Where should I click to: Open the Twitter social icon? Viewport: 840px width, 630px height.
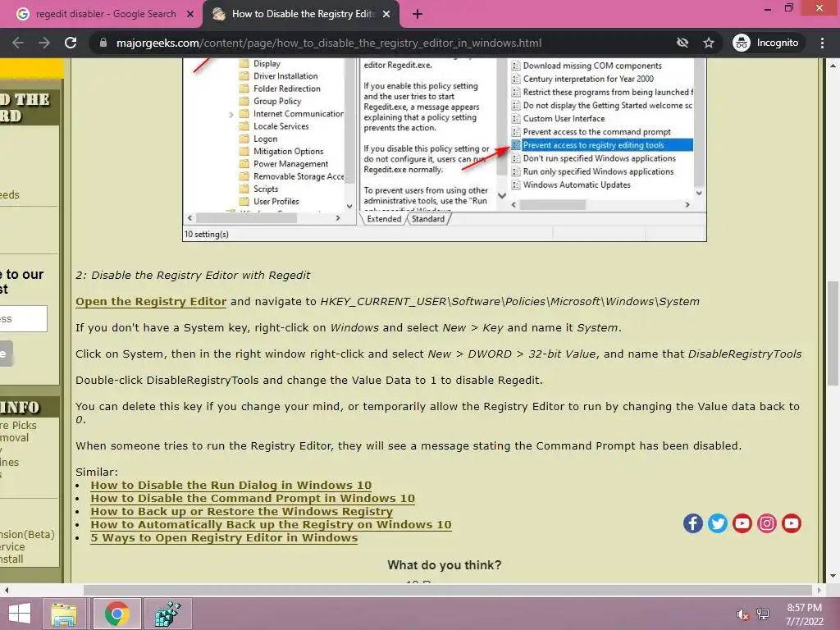(x=717, y=523)
